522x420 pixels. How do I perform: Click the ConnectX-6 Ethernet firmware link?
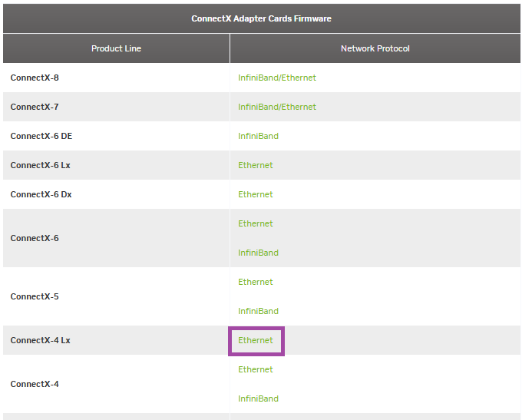pyautogui.click(x=255, y=223)
